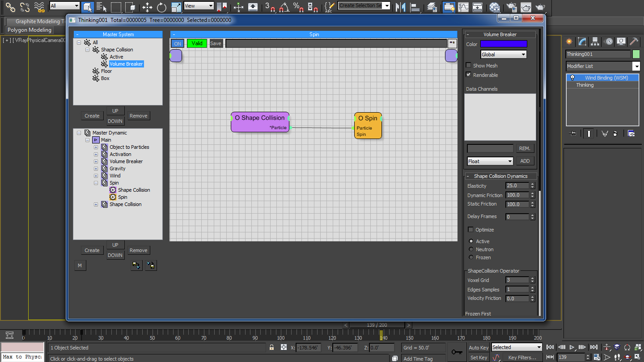Expand the Gravity dynamic set
Screen dimensions: 644x362
point(96,168)
